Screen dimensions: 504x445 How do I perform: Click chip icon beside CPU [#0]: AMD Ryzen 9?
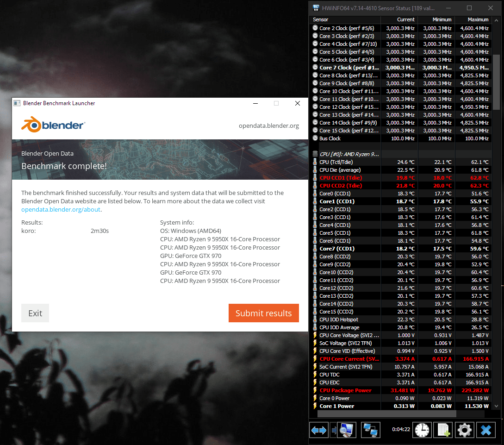point(315,154)
